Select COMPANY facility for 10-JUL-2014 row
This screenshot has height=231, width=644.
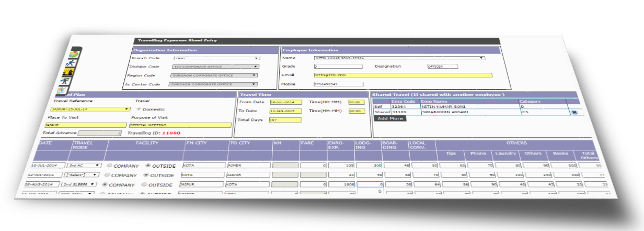[x=108, y=165]
